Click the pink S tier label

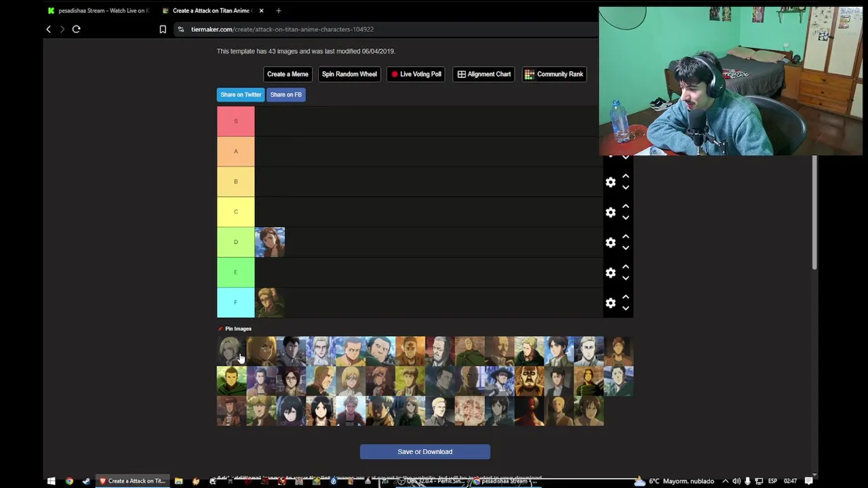pyautogui.click(x=236, y=121)
